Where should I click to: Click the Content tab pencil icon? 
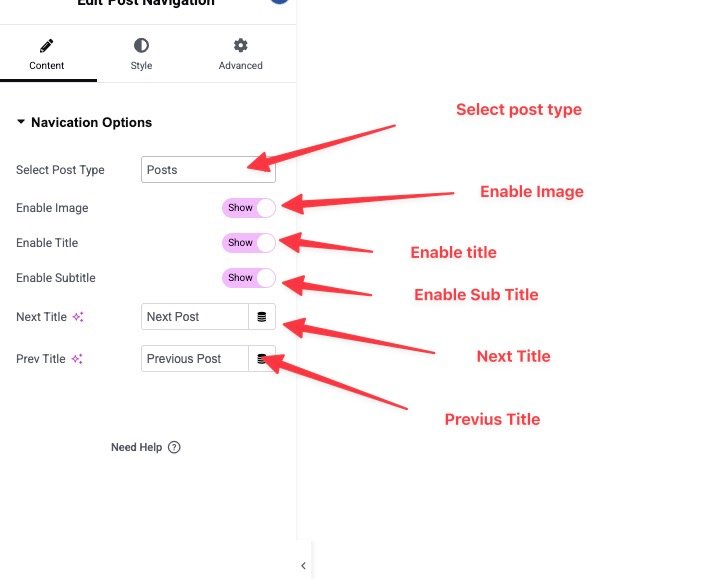tap(46, 46)
